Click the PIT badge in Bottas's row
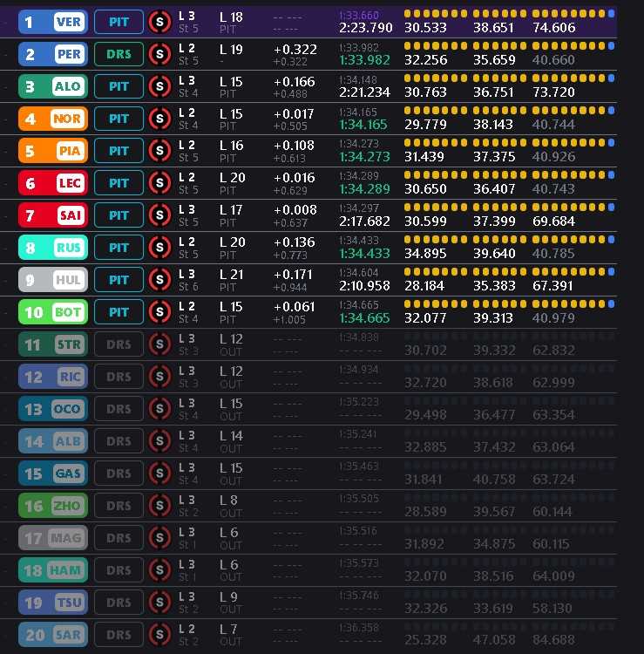Viewport: 644px width, 654px height. coord(119,312)
